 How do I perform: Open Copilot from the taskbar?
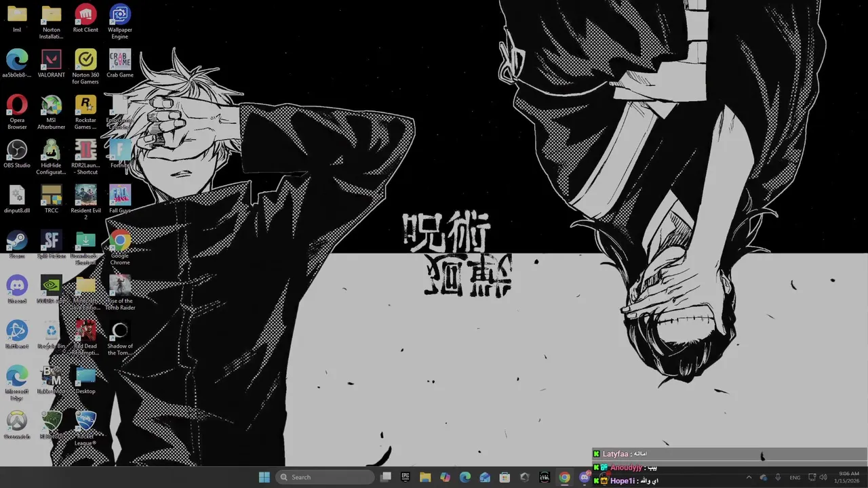(445, 477)
